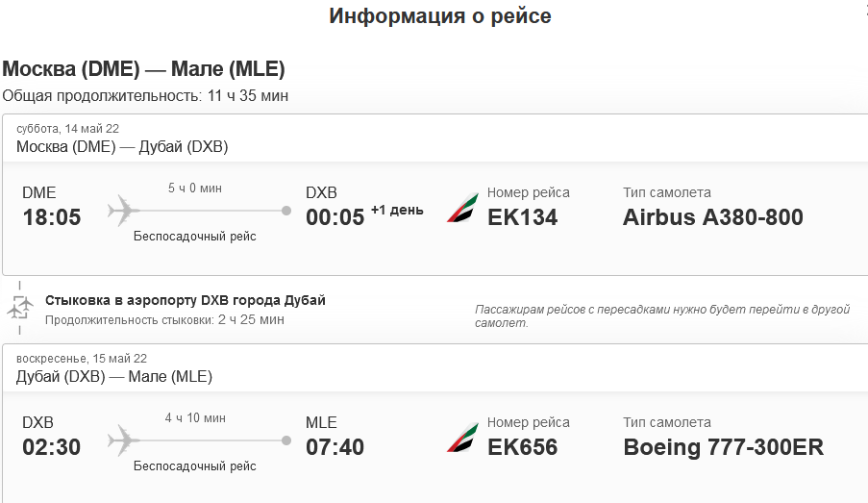This screenshot has width=868, height=503.
Task: Click the 18:05 departure time from DME
Action: point(52,217)
